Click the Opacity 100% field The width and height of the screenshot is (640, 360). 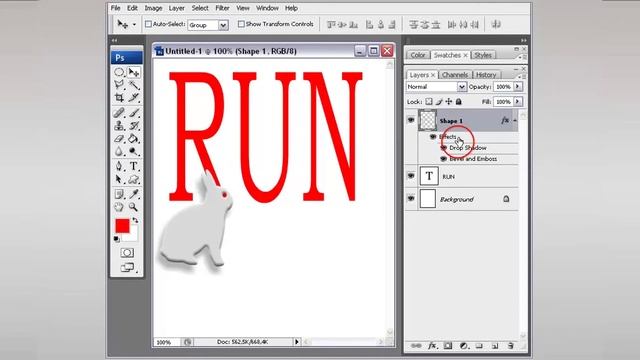[503, 87]
